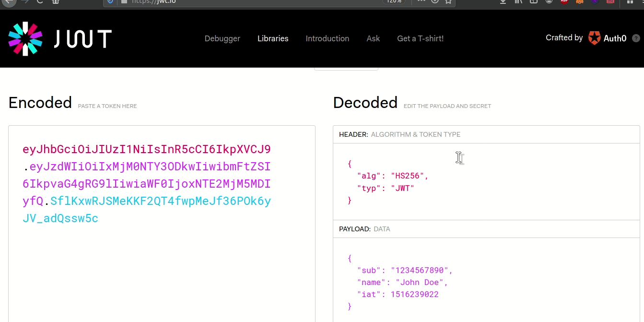Click the AdBlock Plus extension icon
The height and width of the screenshot is (322, 644).
[x=564, y=2]
